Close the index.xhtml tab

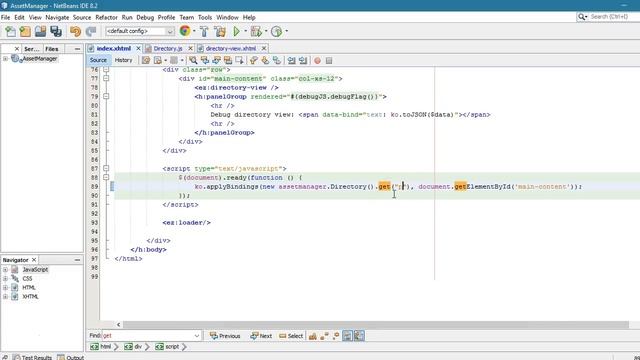[138, 49]
